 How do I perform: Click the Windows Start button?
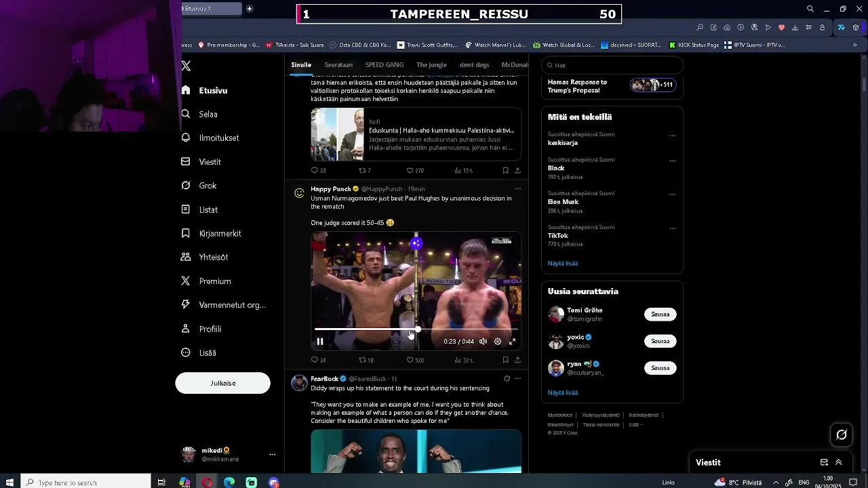[x=9, y=483]
